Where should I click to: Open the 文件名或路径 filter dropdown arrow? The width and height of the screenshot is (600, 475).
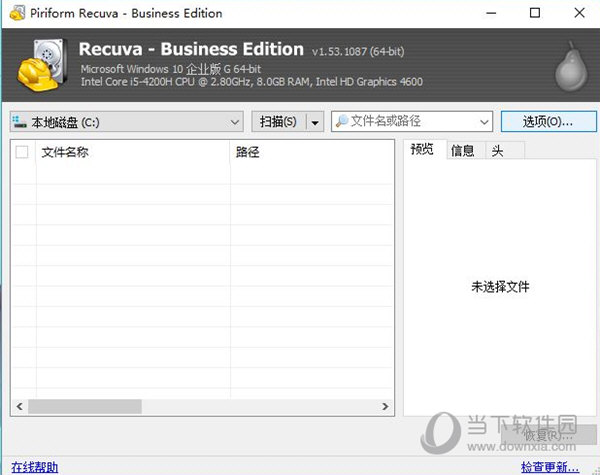click(484, 122)
